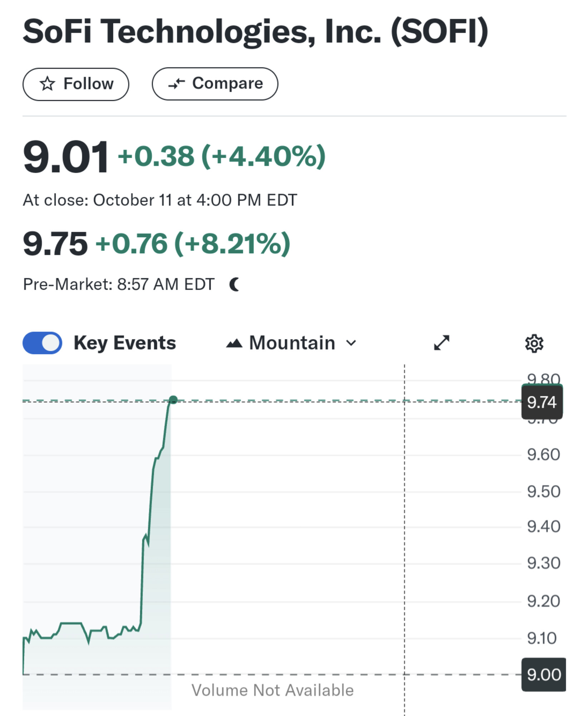Click the mountain chart icon
This screenshot has width=588, height=716.
tap(234, 343)
